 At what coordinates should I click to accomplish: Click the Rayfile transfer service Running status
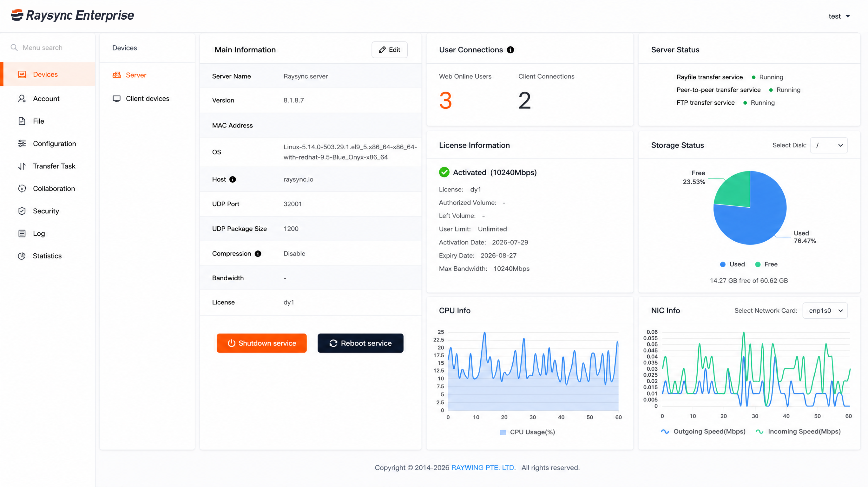click(767, 77)
